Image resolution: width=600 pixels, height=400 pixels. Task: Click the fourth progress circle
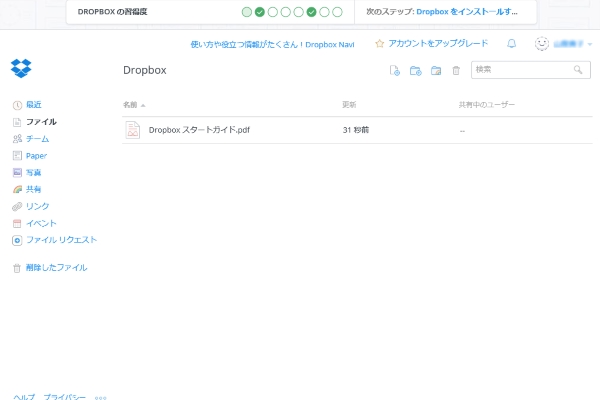pos(285,12)
